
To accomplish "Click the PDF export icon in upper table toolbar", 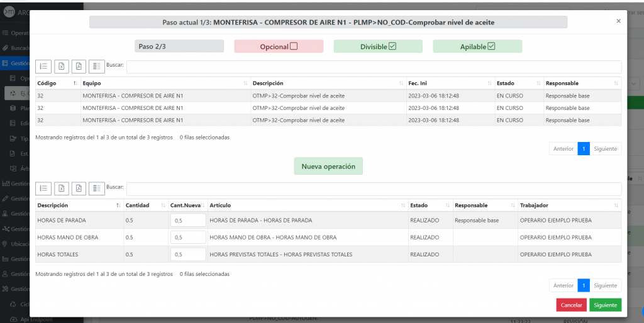I will click(79, 66).
